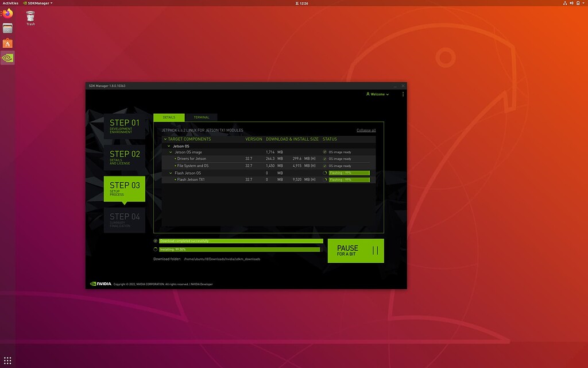Click the circle indicator next to Installing 99.50%
The width and height of the screenshot is (588, 368).
tap(155, 249)
